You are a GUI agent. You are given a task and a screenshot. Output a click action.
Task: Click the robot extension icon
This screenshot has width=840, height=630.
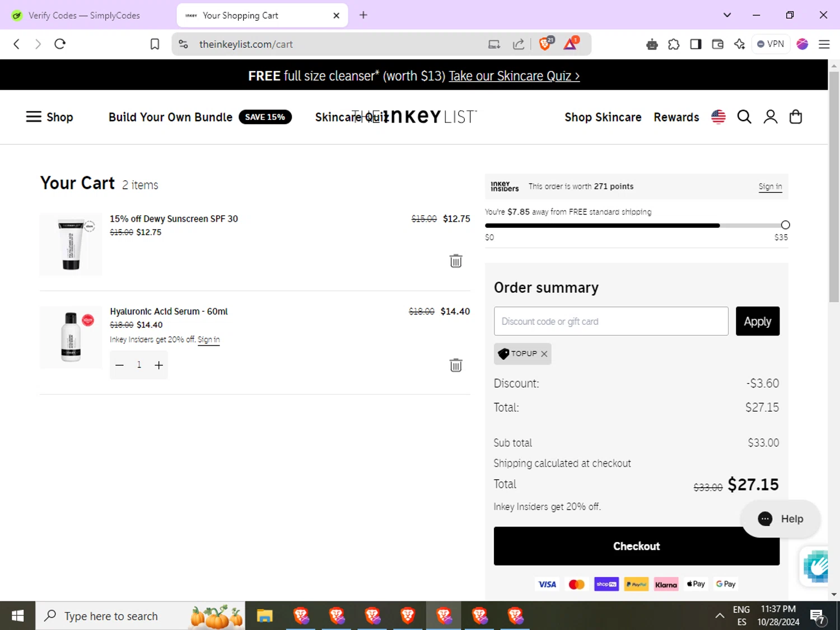pos(652,44)
